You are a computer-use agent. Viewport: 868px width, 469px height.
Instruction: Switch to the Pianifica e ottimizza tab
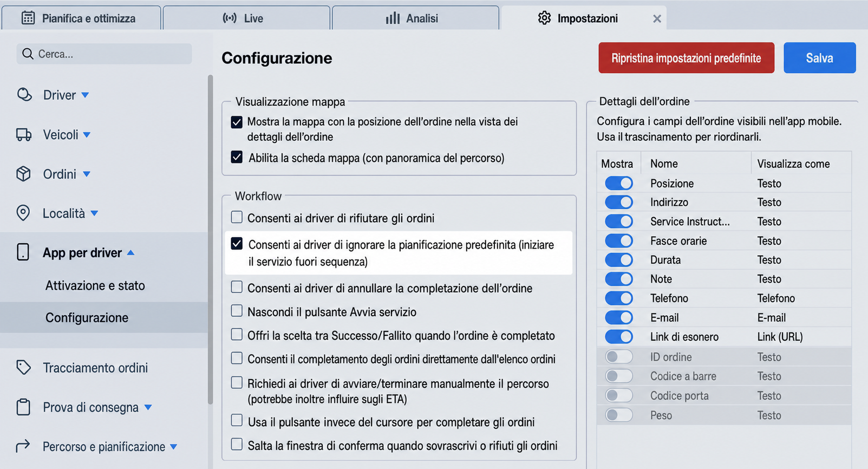[81, 18]
